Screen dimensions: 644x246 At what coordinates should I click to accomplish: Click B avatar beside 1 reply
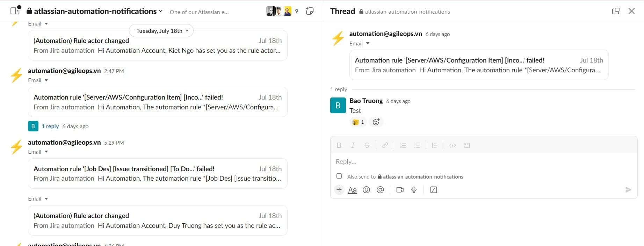pyautogui.click(x=33, y=126)
